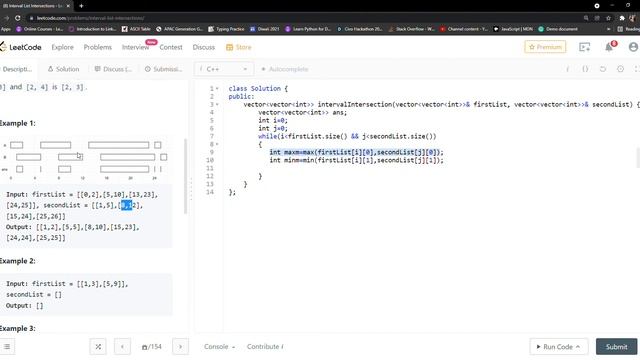Open the problem list hamburger icon

[x=7, y=347]
